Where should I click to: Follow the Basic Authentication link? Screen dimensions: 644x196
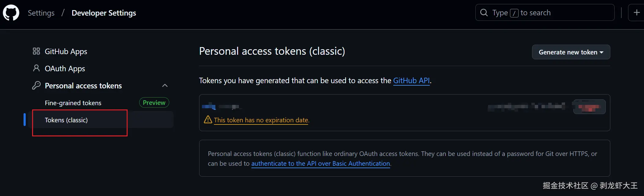[321, 164]
